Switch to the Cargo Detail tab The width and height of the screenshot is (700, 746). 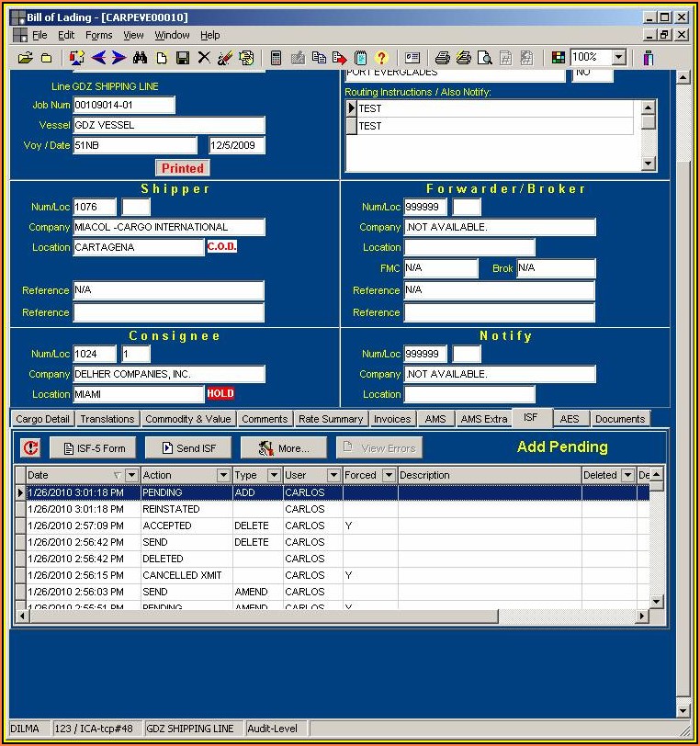tap(42, 419)
